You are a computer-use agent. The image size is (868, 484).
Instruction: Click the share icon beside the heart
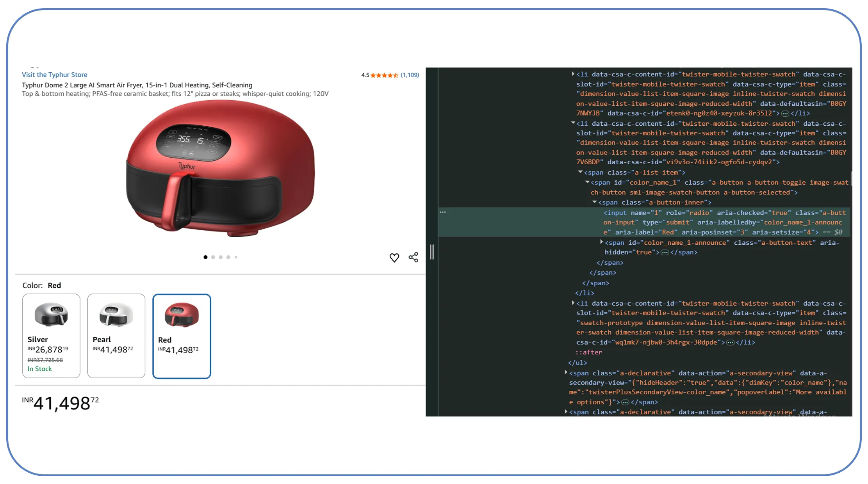pos(414,257)
